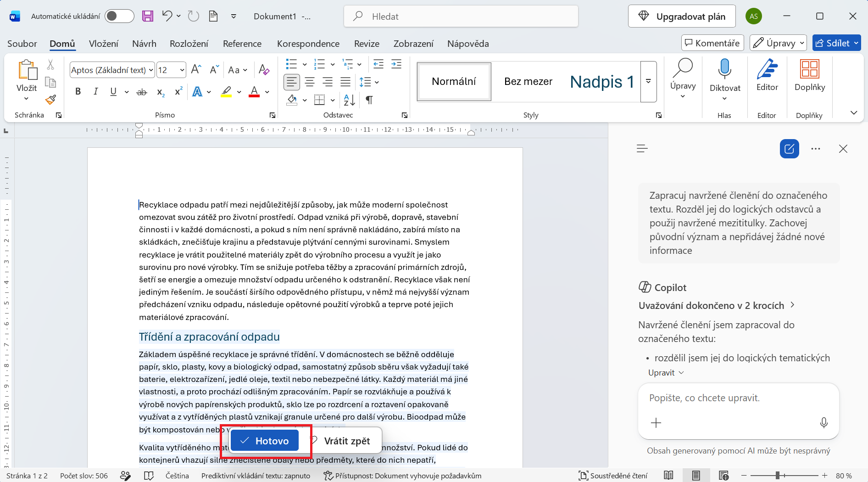
Task: Click the Sdílet button
Action: (x=836, y=43)
